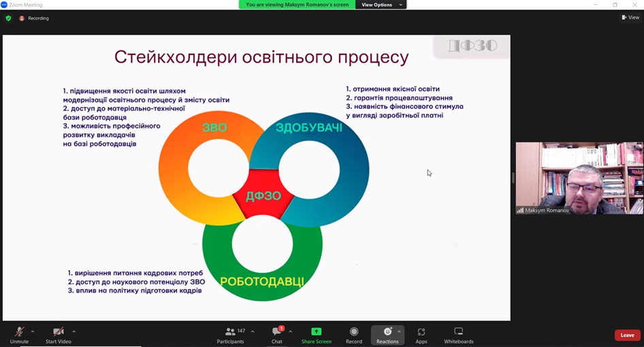Image resolution: width=644 pixels, height=347 pixels.
Task: Click the Zoom Meeting app icon in title bar
Action: 4,5
